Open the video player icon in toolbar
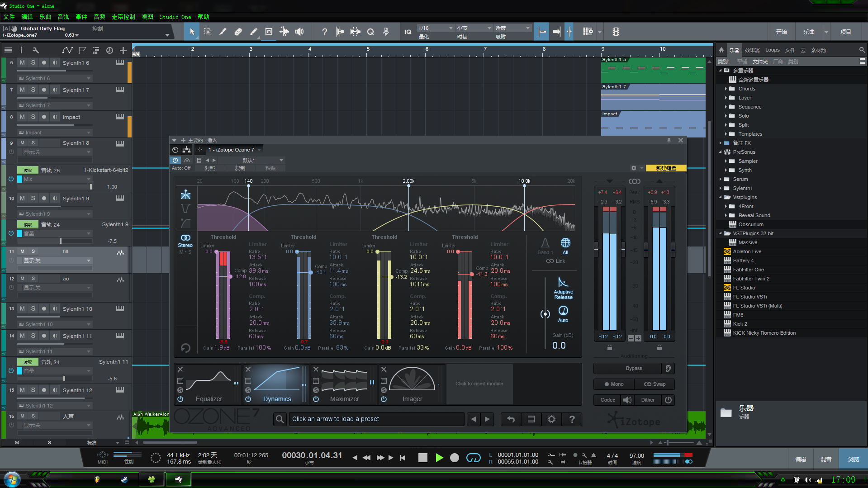This screenshot has height=488, width=868. (616, 32)
